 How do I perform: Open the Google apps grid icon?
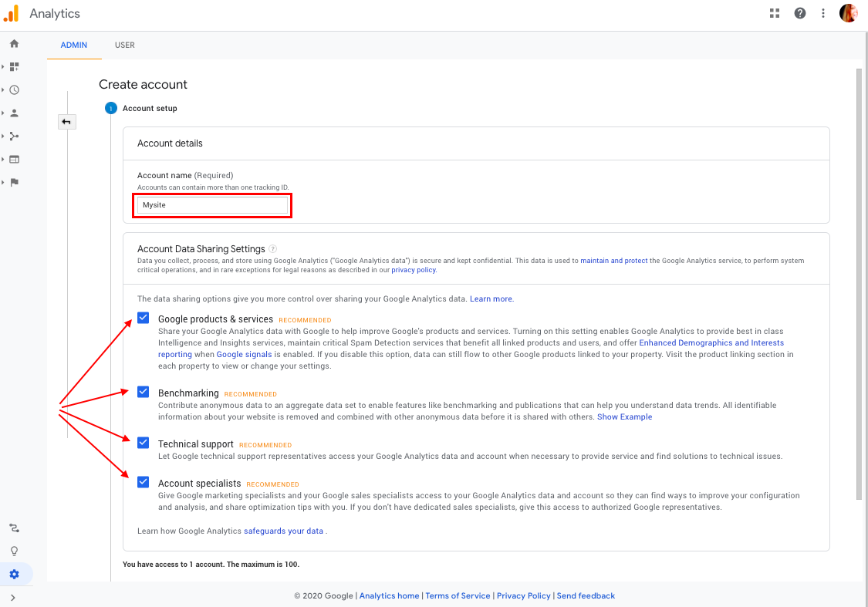tap(775, 13)
